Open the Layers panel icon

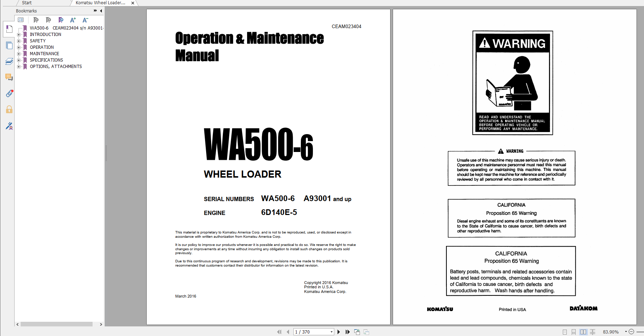[x=9, y=61]
